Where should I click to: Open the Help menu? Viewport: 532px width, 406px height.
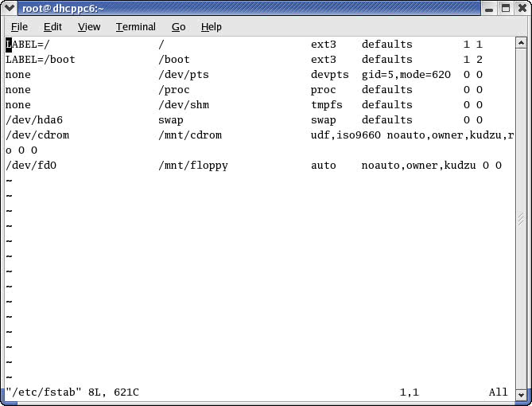211,27
